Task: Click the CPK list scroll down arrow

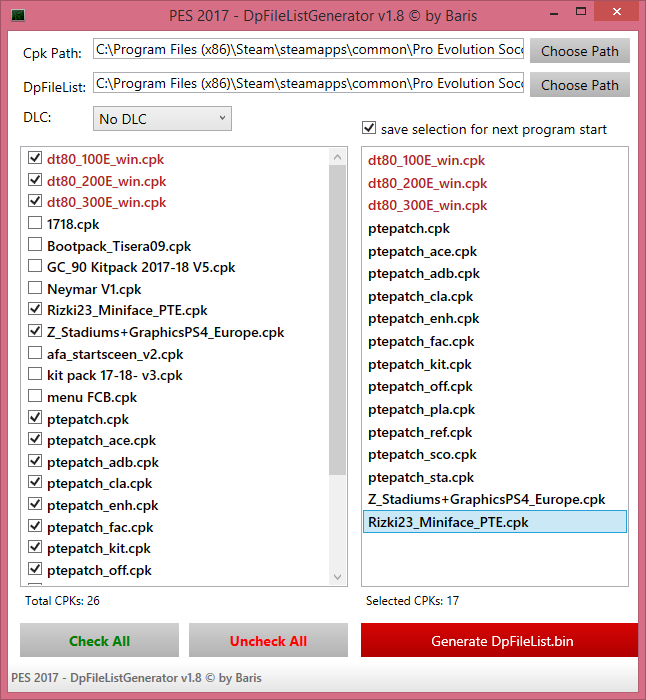Action: tap(338, 577)
